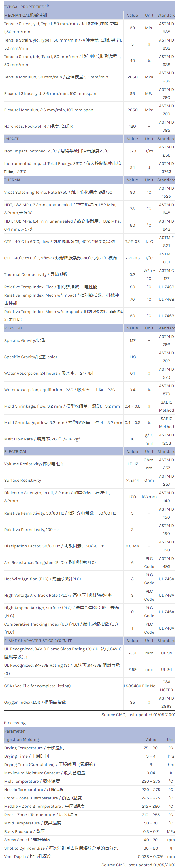This screenshot has width=175, height=868.
Task: Click the CSA file number LS88480
Action: [x=132, y=686]
